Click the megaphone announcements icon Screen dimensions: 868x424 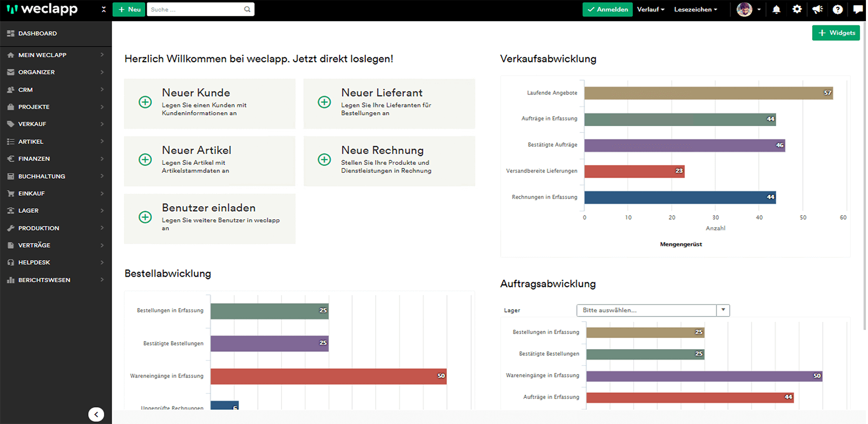point(817,9)
